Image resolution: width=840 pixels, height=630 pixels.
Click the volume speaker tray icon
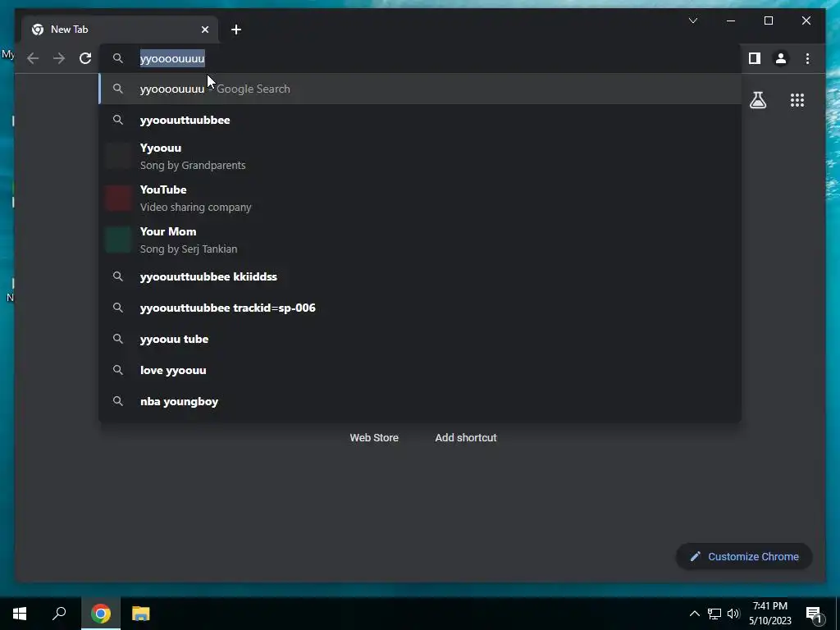tap(733, 614)
